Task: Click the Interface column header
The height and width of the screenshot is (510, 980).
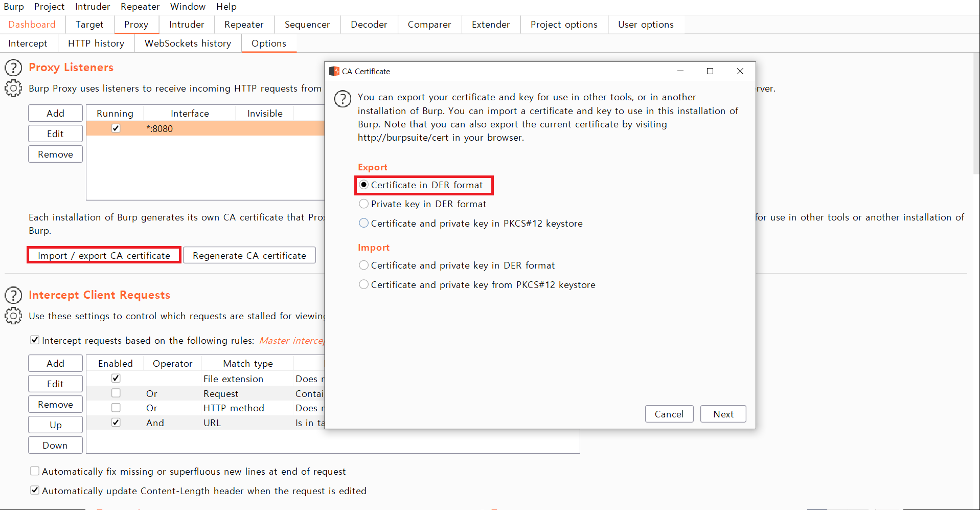Action: (190, 113)
